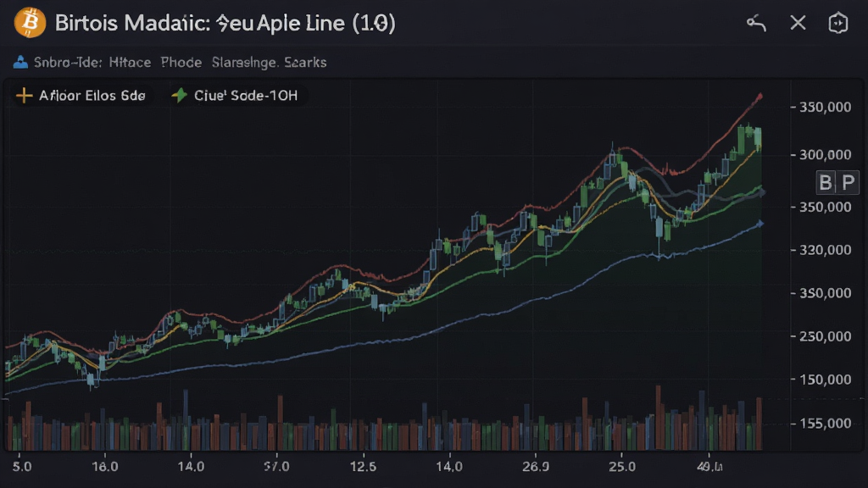The width and height of the screenshot is (868, 488).
Task: Click the 300,000 price axis label
Action: 826,155
